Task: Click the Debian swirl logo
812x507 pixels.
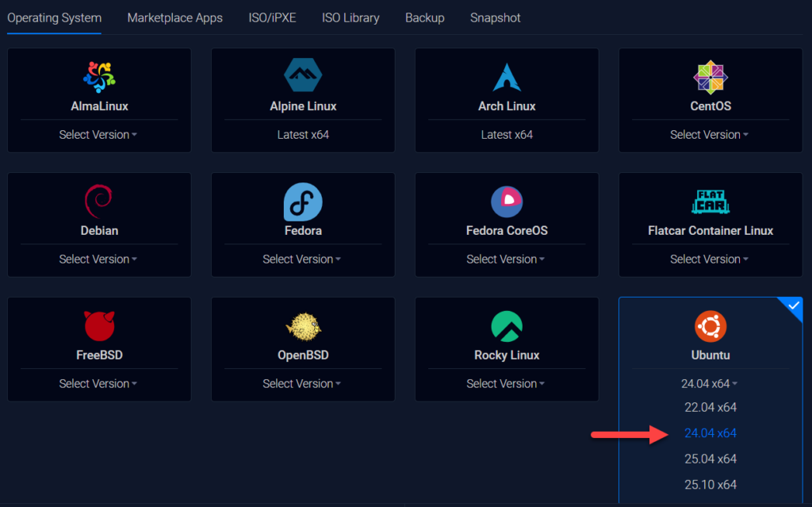Action: 99,202
